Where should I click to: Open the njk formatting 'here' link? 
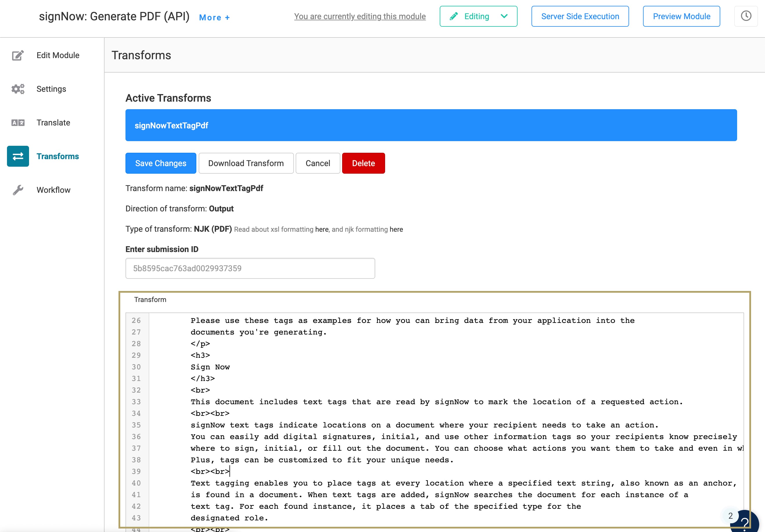396,229
